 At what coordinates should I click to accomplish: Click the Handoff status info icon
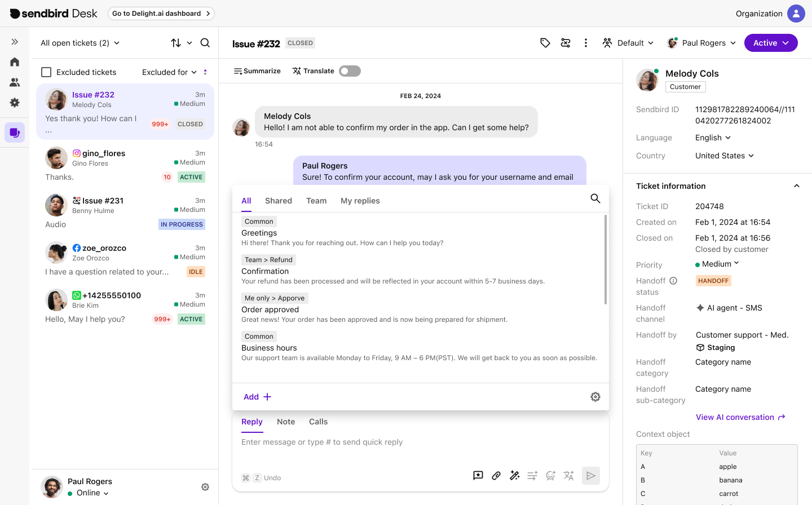click(x=673, y=281)
